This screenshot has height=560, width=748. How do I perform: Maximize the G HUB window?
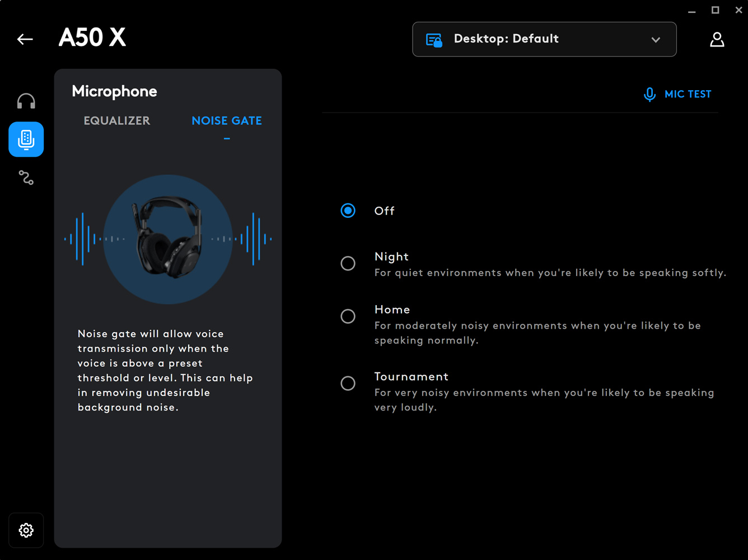click(715, 10)
